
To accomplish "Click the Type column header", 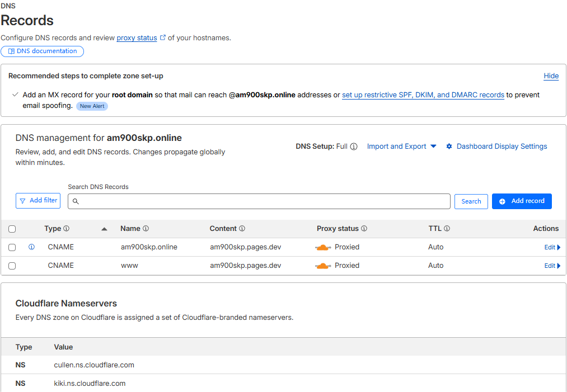I will 53,229.
